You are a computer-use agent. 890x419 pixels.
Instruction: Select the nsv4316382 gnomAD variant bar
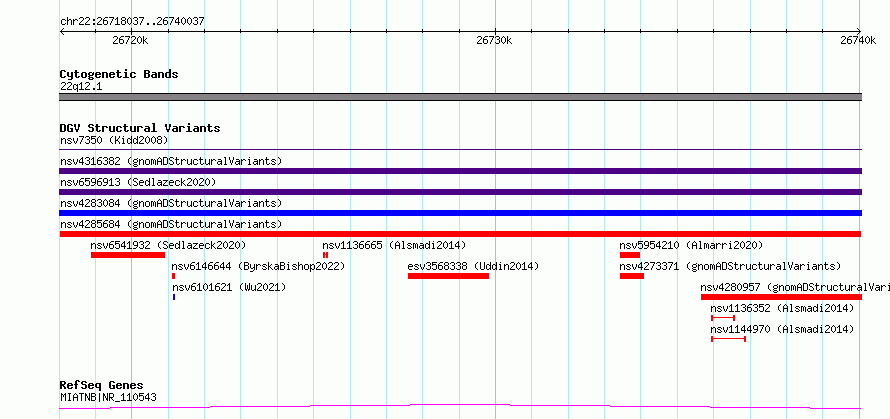point(460,171)
